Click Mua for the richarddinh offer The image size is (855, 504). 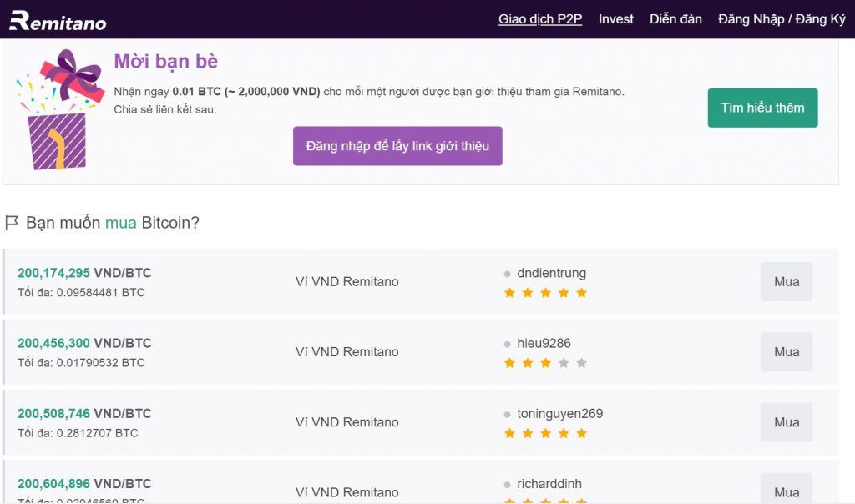point(787,489)
